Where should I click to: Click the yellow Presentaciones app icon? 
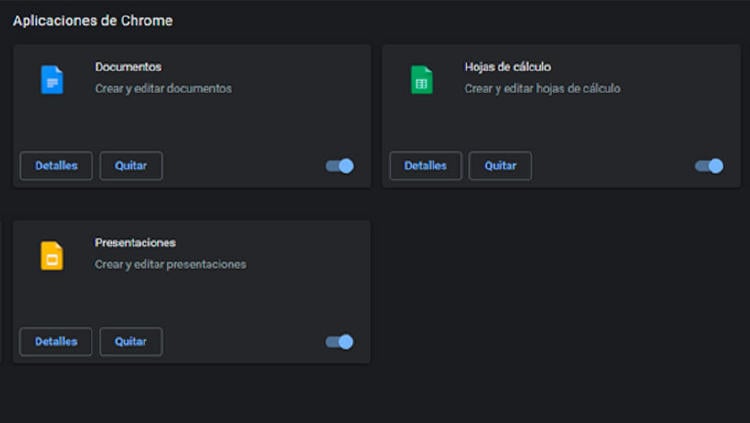(52, 256)
